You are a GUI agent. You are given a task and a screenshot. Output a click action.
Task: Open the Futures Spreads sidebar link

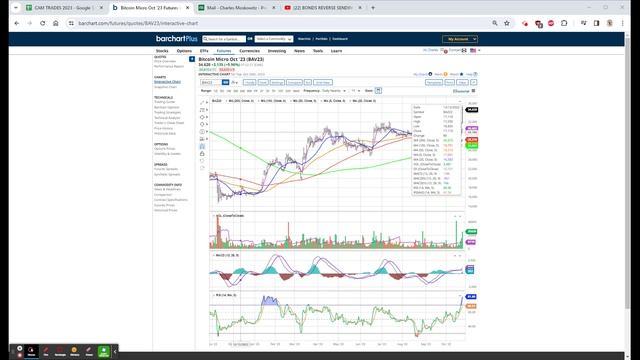(x=166, y=169)
